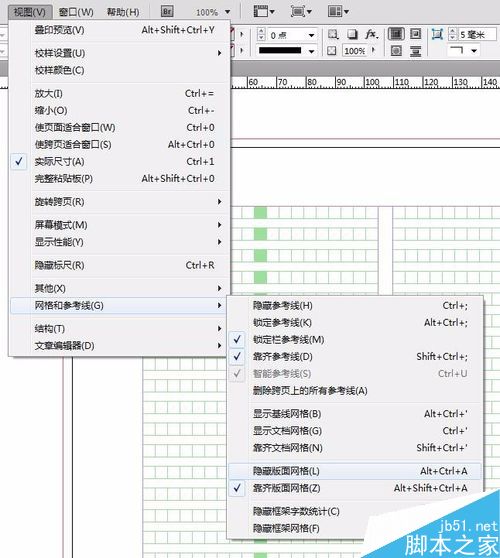Click 隐藏参考线(H) in submenu
Screen dimensions: 500x558
click(355, 305)
